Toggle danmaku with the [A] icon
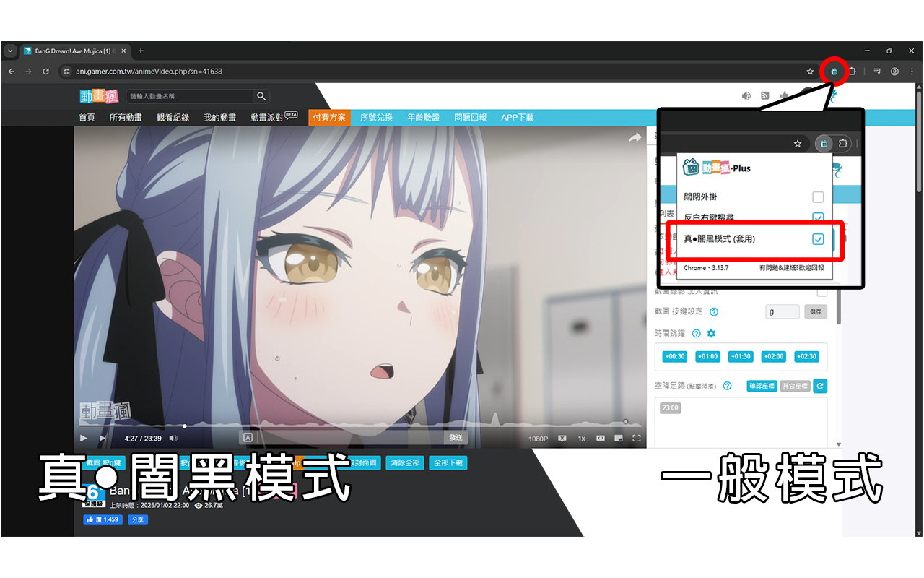This screenshot has width=924, height=578. click(x=248, y=437)
